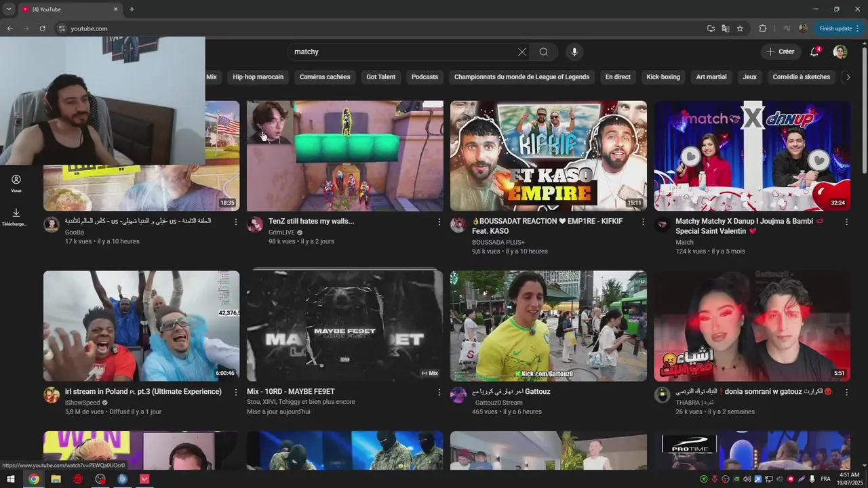
Task: Open the KIFKIF FT KASO EMPIRE thumbnail
Action: [549, 156]
